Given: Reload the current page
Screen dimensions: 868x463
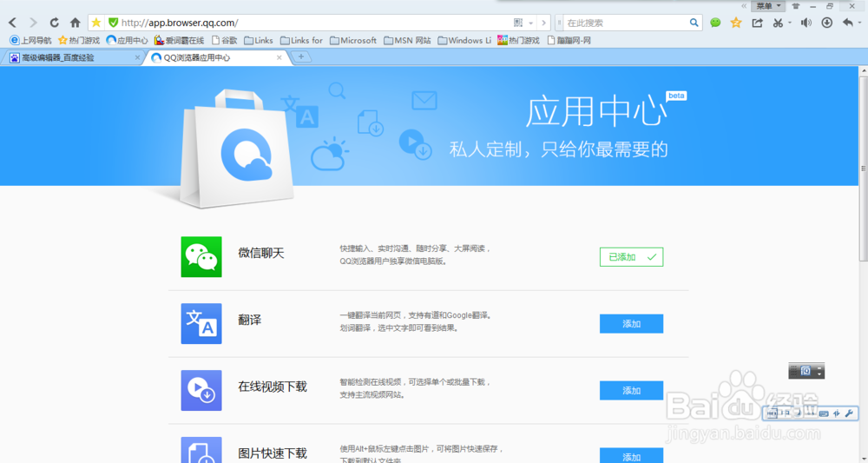Looking at the screenshot, I should 54,23.
